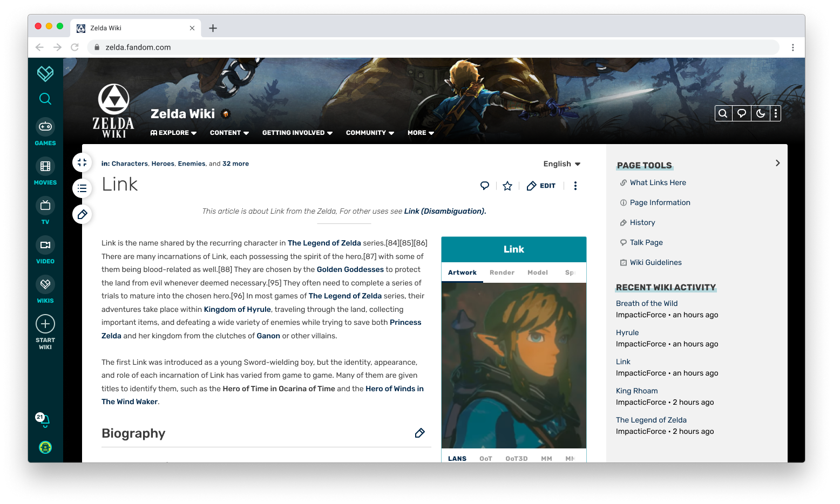
Task: Click the Link artwork image
Action: pos(514,365)
